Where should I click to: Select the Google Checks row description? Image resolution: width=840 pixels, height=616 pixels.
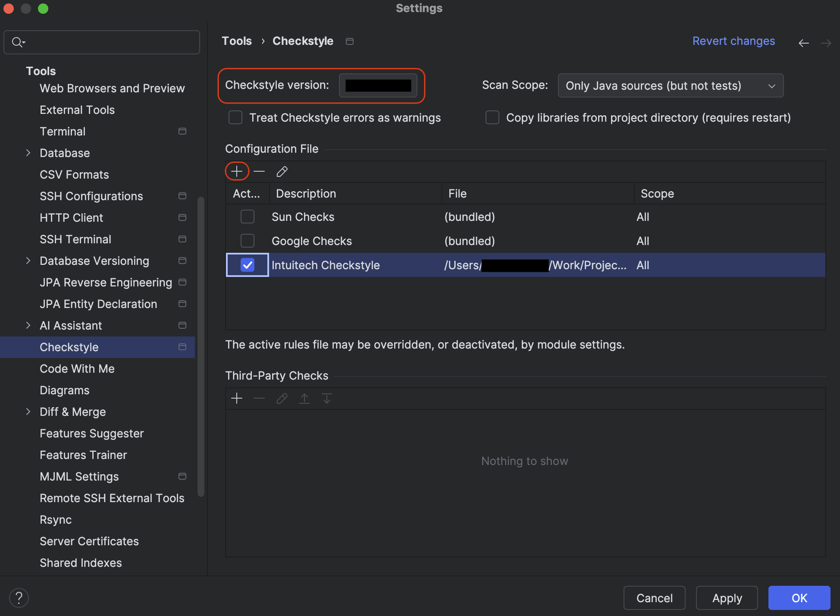point(312,241)
